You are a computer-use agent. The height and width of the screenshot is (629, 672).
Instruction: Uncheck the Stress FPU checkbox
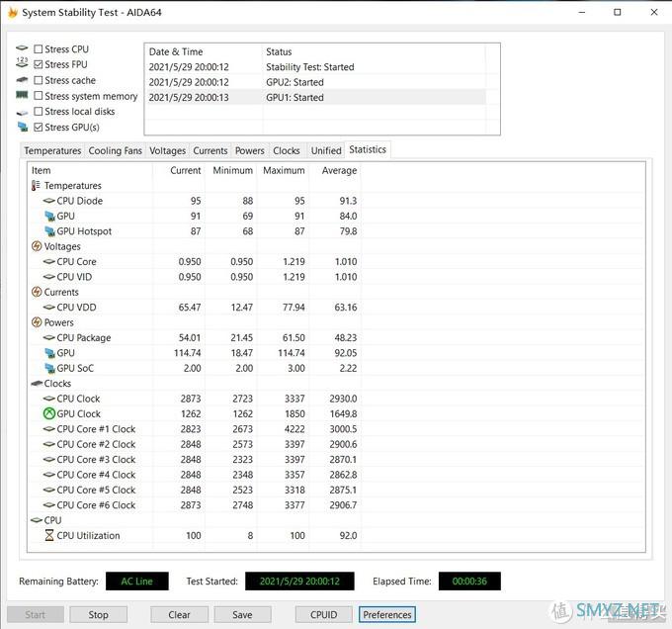coord(39,64)
